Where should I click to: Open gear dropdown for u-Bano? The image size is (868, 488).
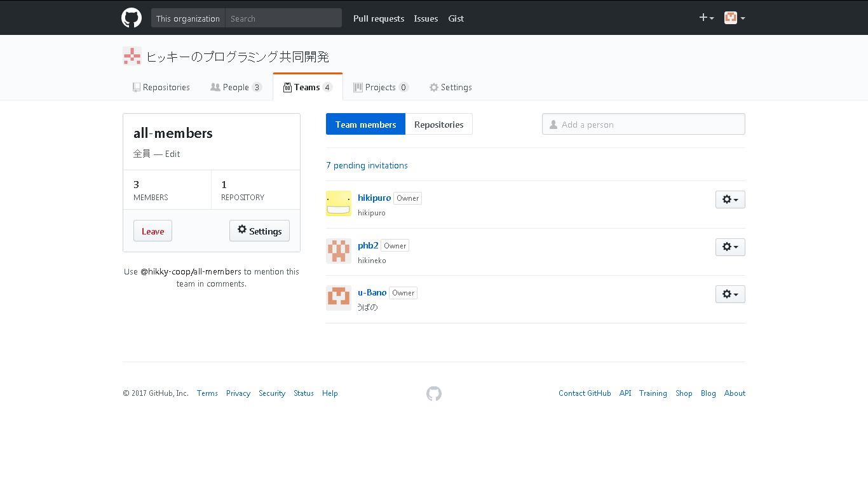730,294
